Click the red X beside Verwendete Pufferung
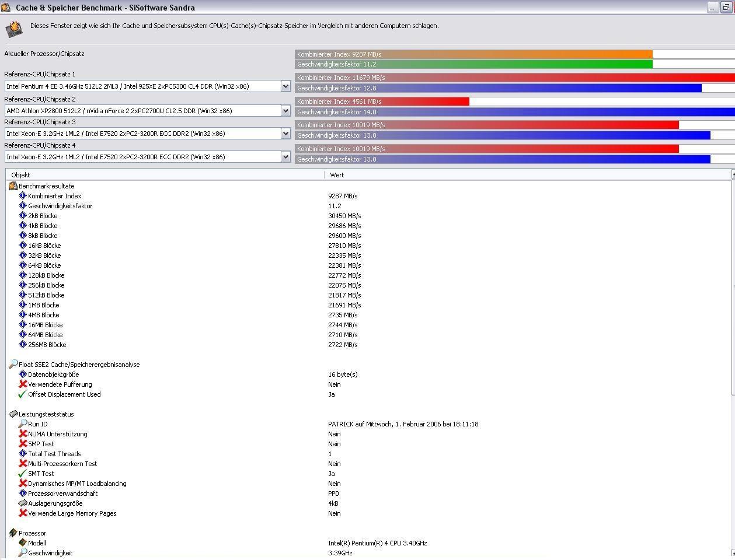The image size is (735, 560). pyautogui.click(x=23, y=384)
